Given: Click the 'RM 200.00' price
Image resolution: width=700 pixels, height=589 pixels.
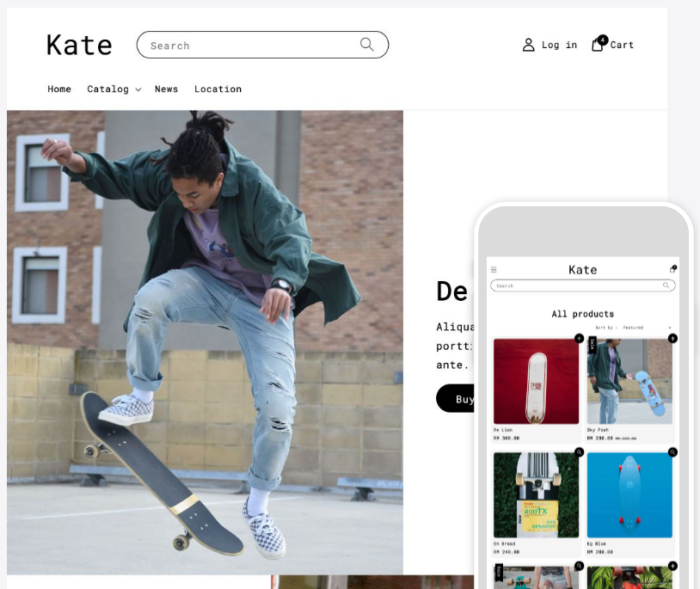Looking at the screenshot, I should 600,552.
